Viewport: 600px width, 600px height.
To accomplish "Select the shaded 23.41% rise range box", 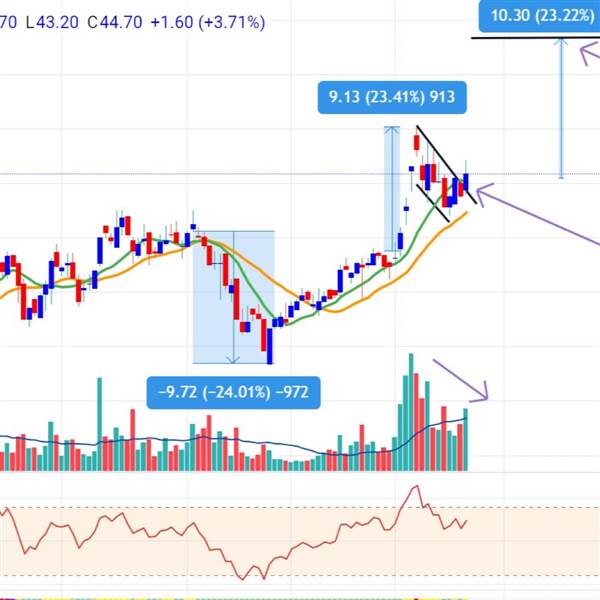I will click(392, 189).
